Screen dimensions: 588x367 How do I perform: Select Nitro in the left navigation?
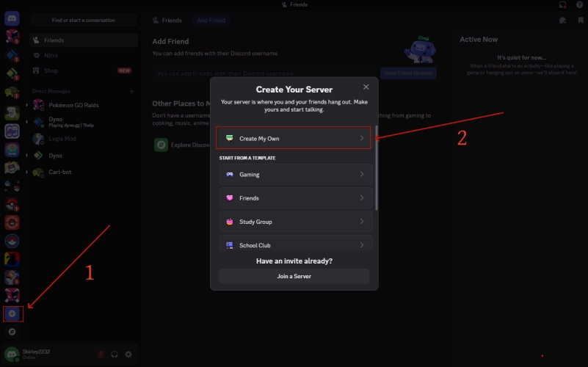point(84,55)
